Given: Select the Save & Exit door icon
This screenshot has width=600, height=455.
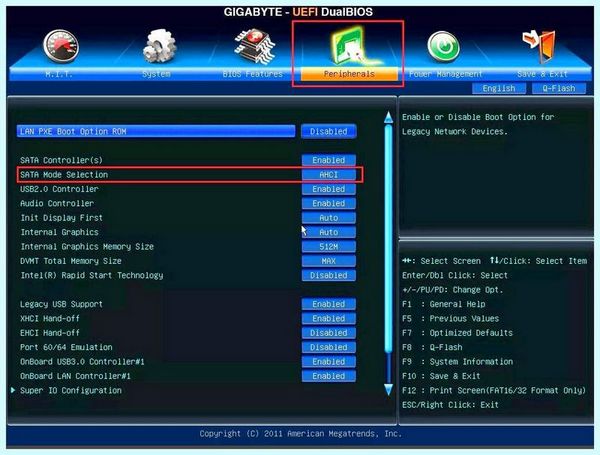Looking at the screenshot, I should (x=540, y=46).
